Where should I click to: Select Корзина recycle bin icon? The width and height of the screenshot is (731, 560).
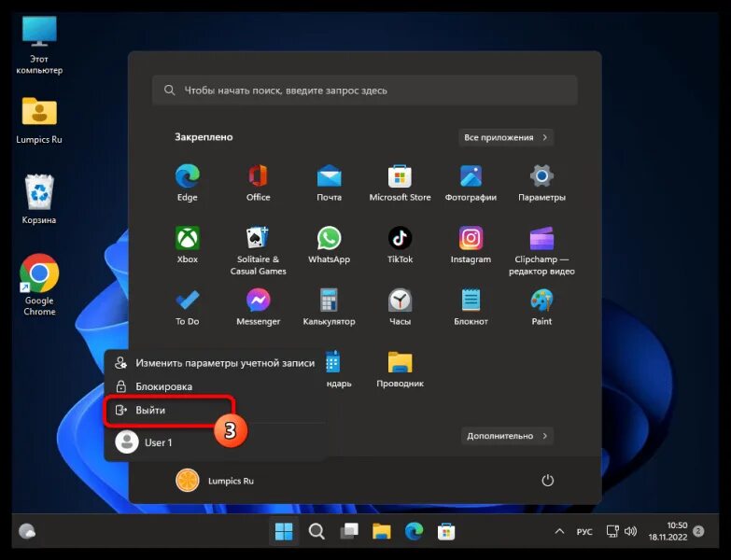coord(39,200)
